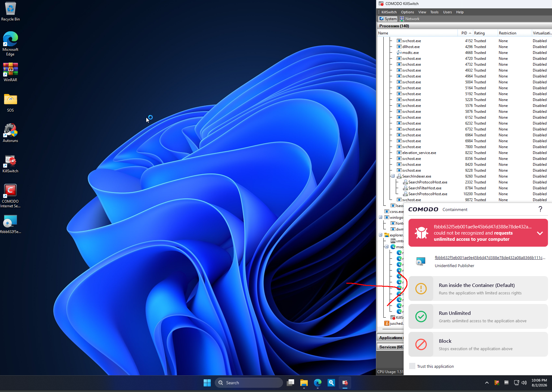Open the Windows Start menu
This screenshot has width=552, height=392.
pos(207,383)
